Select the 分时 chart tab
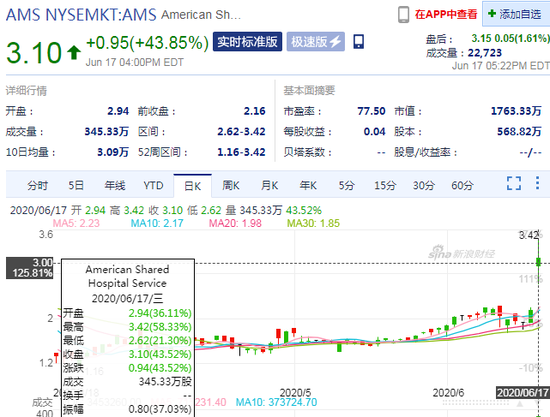The height and width of the screenshot is (417, 550). [x=38, y=185]
